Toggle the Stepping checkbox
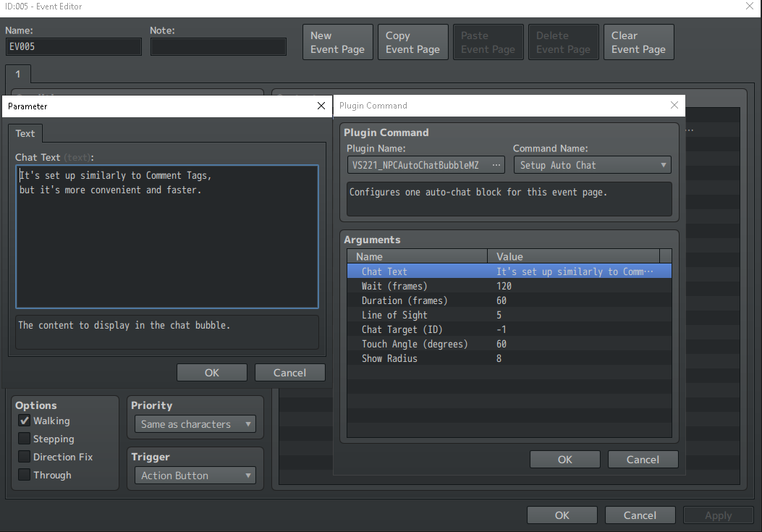Viewport: 762px width, 532px height. tap(25, 439)
